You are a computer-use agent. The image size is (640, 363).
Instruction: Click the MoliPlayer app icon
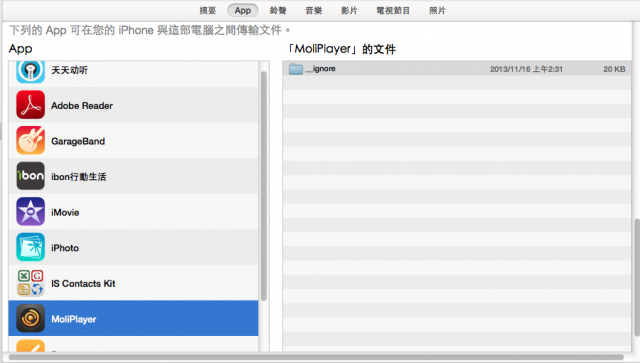(31, 318)
